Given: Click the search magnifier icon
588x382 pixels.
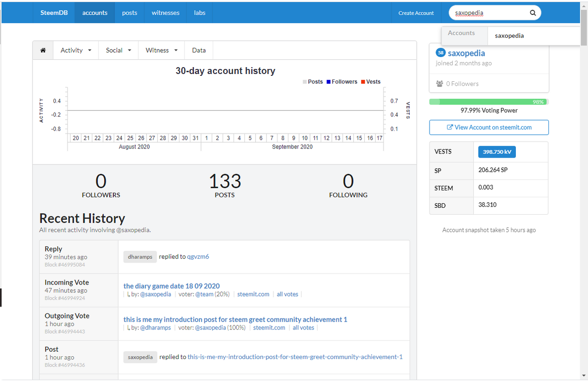Looking at the screenshot, I should tap(533, 13).
